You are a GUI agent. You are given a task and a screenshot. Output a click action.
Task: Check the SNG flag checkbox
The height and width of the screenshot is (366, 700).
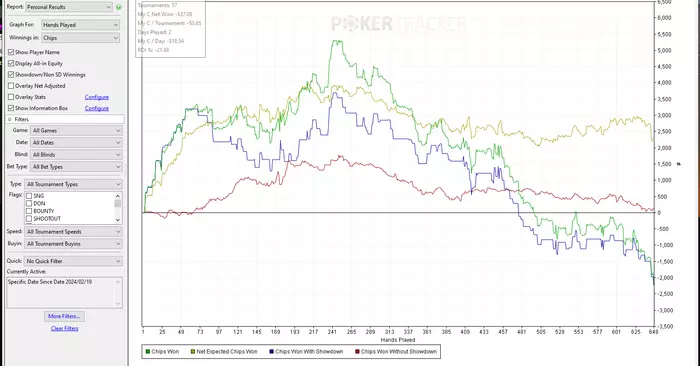[x=29, y=196]
